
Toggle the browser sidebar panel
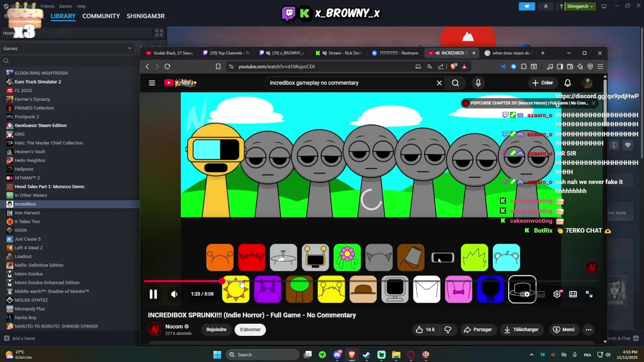coord(560,66)
